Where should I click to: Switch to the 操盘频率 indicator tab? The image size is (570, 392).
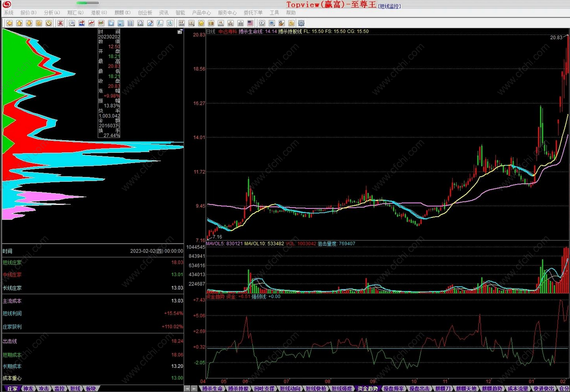(393, 388)
